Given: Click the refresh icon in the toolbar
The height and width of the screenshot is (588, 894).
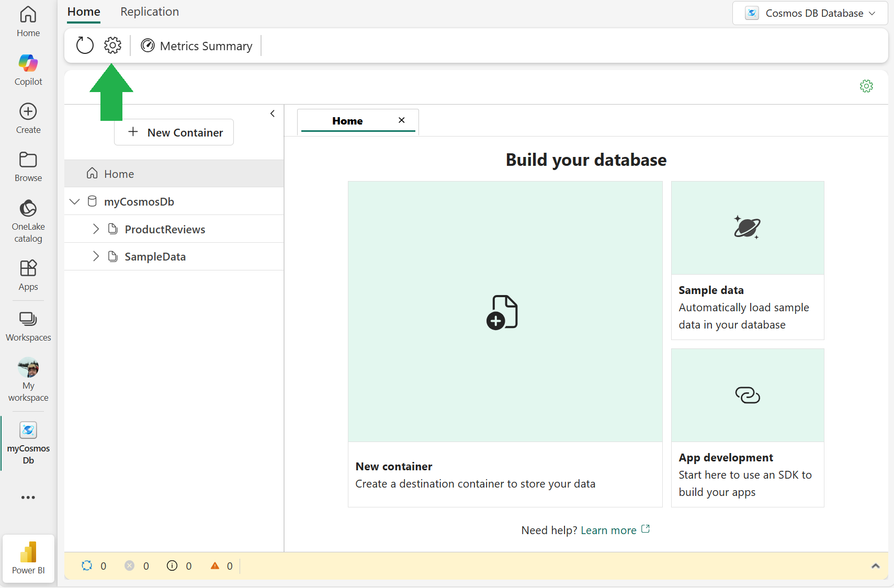Looking at the screenshot, I should click(85, 46).
